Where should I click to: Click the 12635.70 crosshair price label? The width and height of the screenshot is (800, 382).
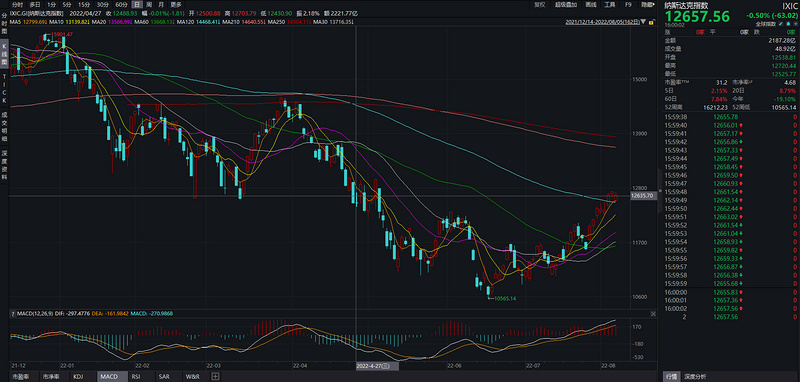point(643,195)
